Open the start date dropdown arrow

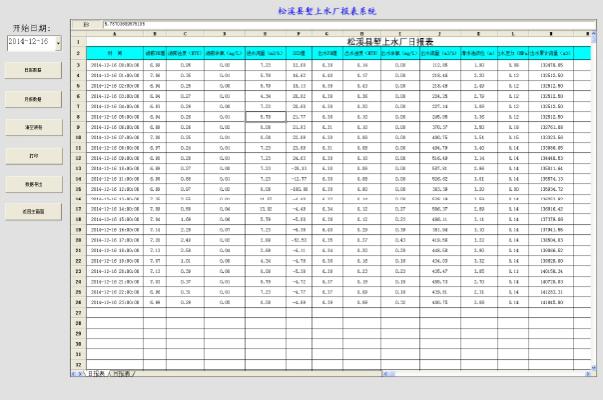click(x=59, y=43)
